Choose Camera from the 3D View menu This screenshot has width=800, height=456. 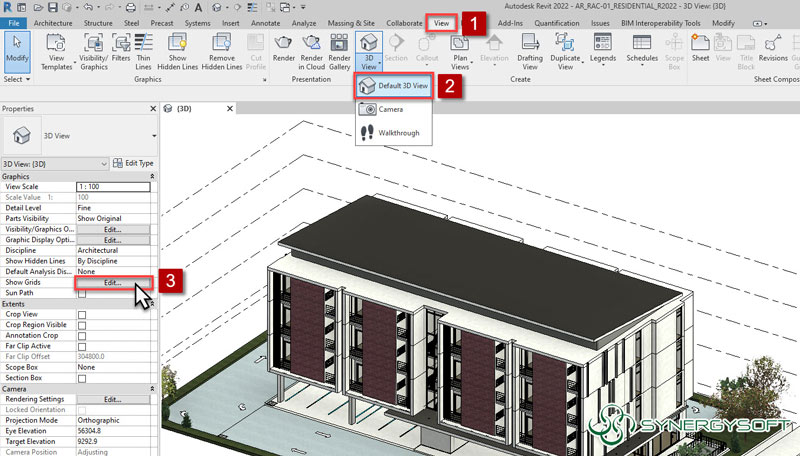point(394,109)
